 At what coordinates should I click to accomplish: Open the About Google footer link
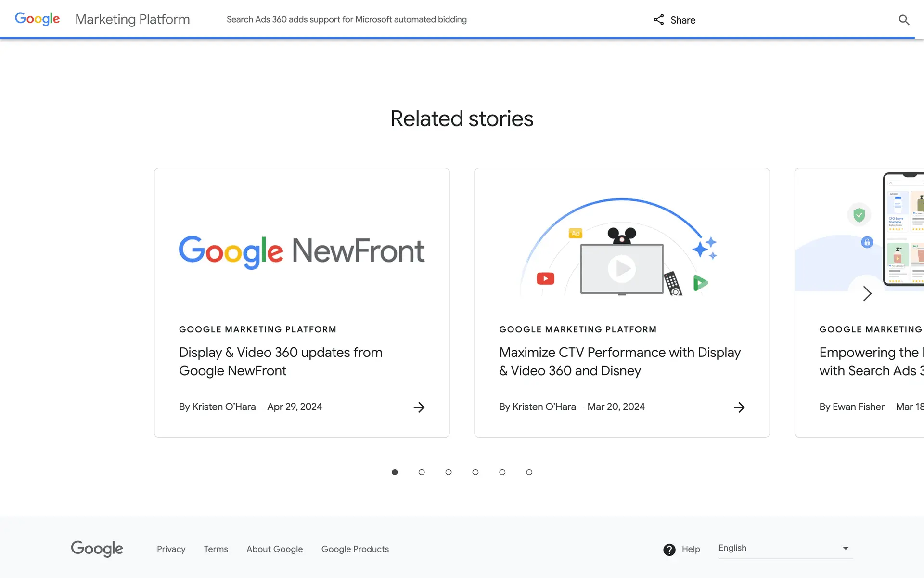click(274, 549)
